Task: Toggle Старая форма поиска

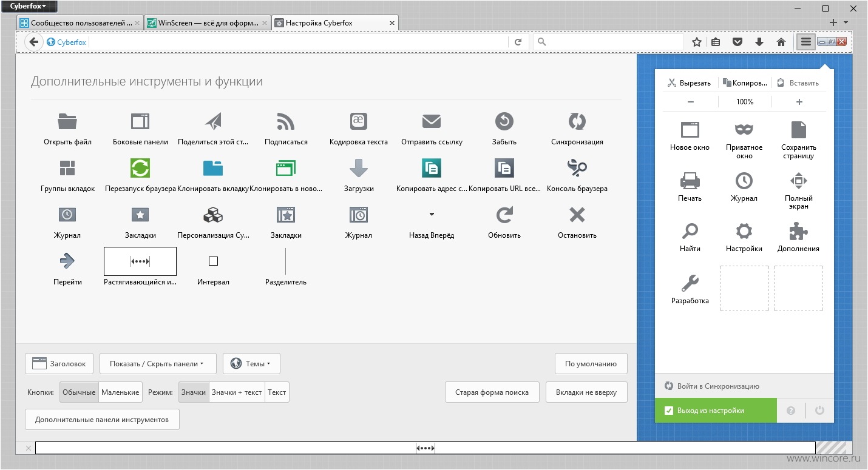Action: click(492, 392)
